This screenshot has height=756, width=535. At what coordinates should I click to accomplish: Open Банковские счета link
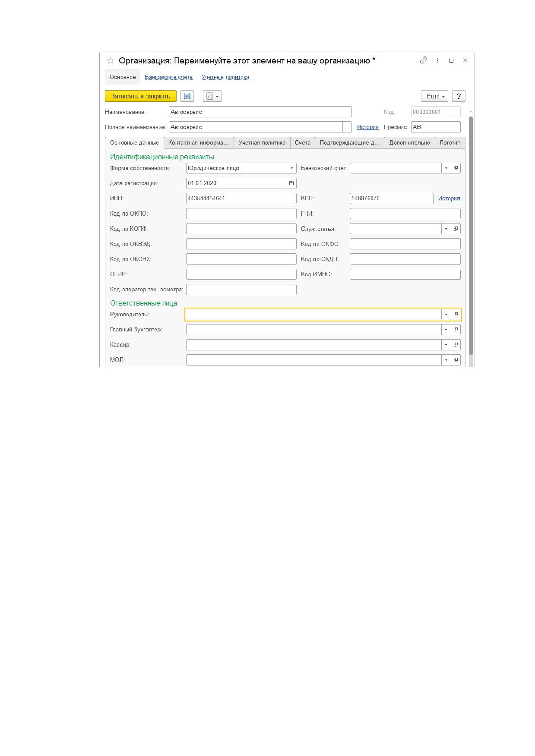(x=168, y=77)
